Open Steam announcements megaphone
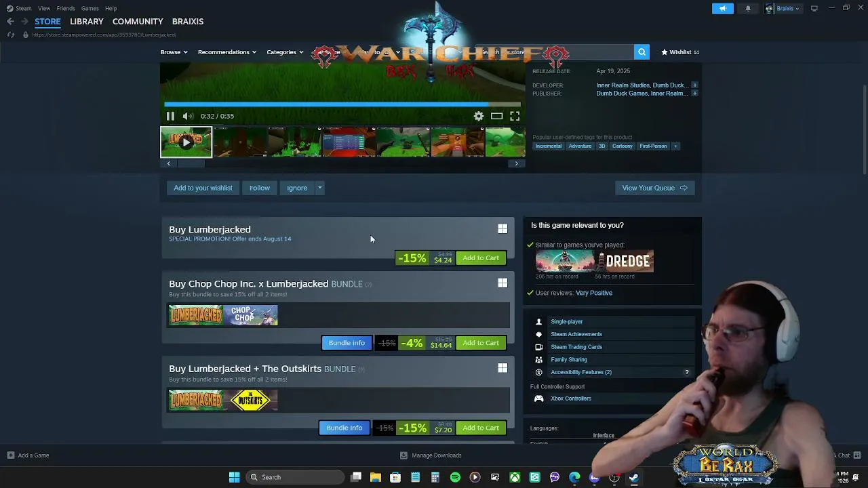868x488 pixels. click(723, 8)
